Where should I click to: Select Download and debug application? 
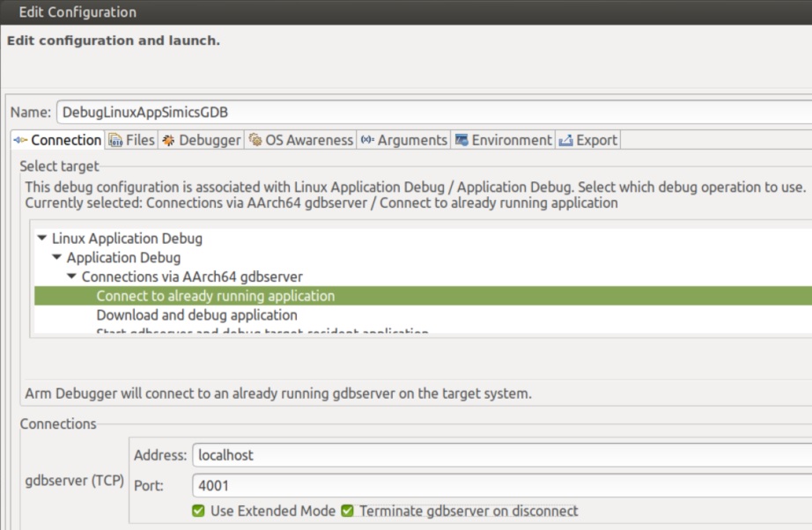pos(196,315)
